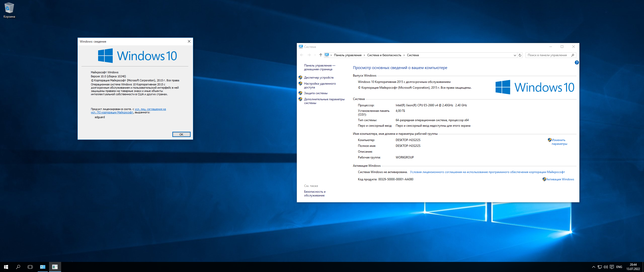Open the Microsoft license terms link (Условия лицензионного соглашения)
This screenshot has width=644, height=272.
coord(487,172)
